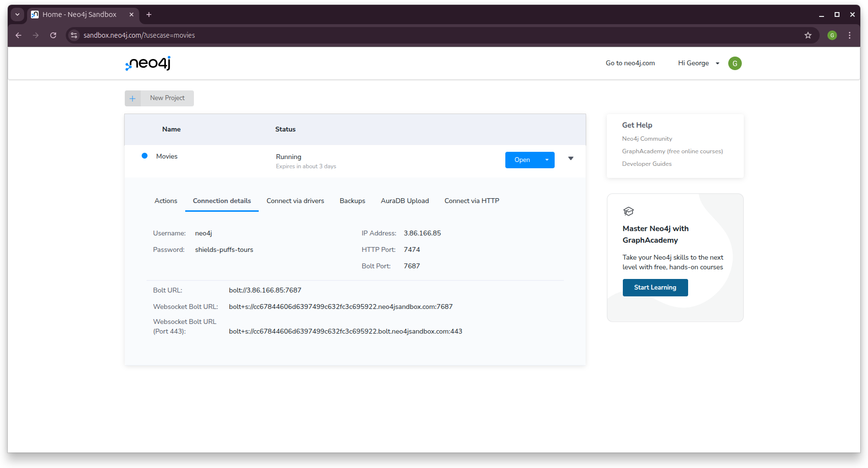Click the Name column header
Screen dimensions: 868x468
pyautogui.click(x=171, y=130)
